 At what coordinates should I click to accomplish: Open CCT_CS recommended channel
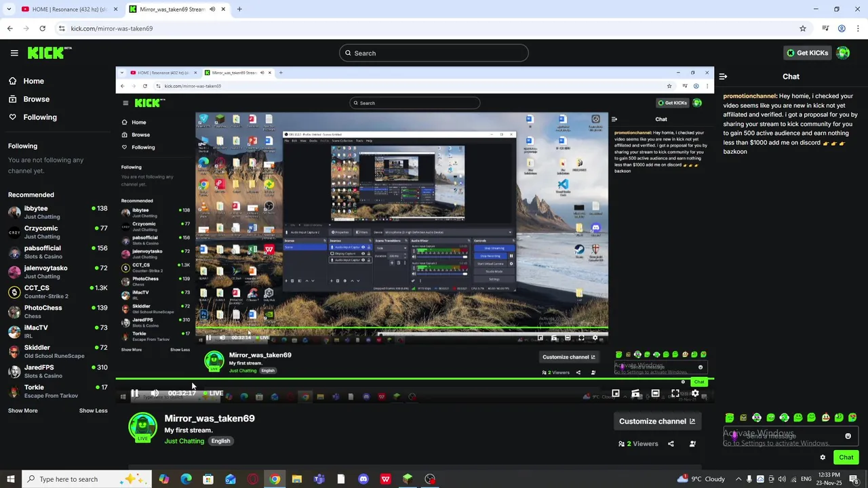pos(58,291)
